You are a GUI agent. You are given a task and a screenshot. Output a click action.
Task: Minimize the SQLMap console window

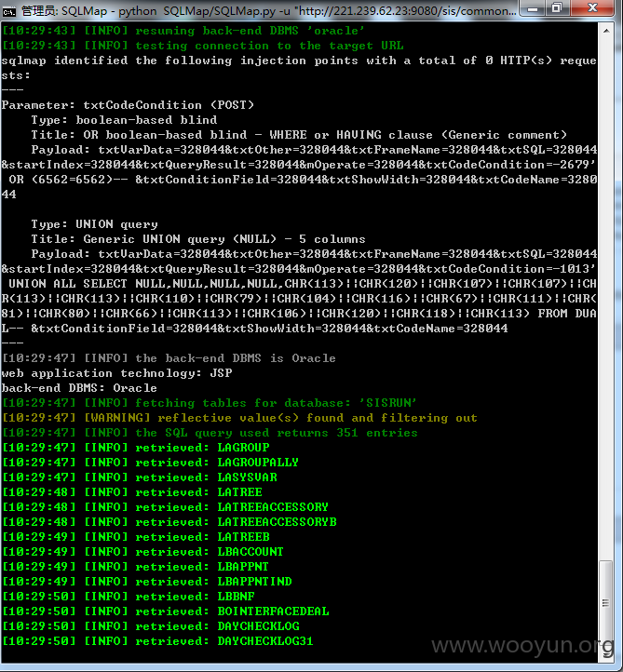click(533, 8)
